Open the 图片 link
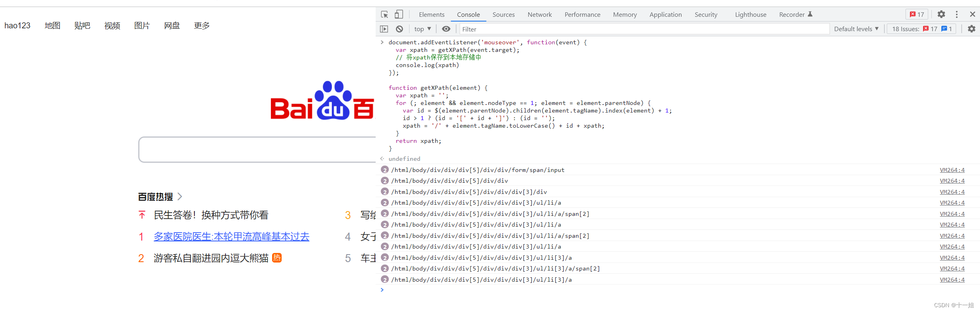This screenshot has height=312, width=980. [142, 26]
